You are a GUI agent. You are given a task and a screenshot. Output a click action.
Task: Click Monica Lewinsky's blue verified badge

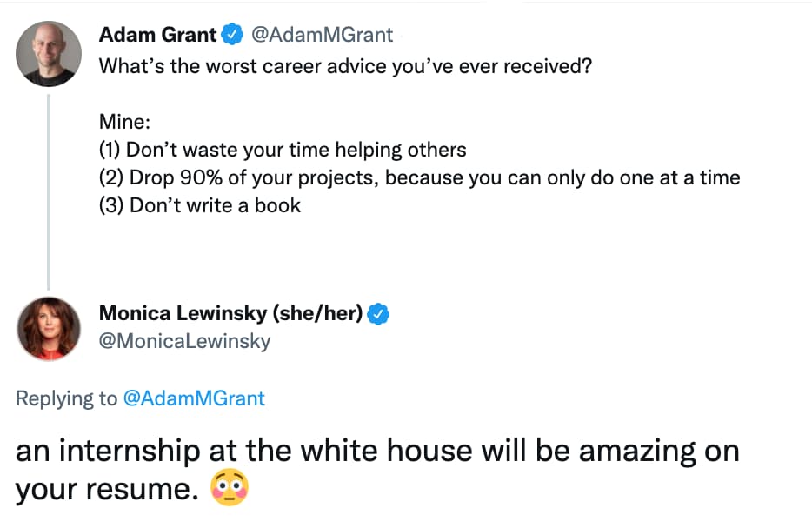[378, 314]
